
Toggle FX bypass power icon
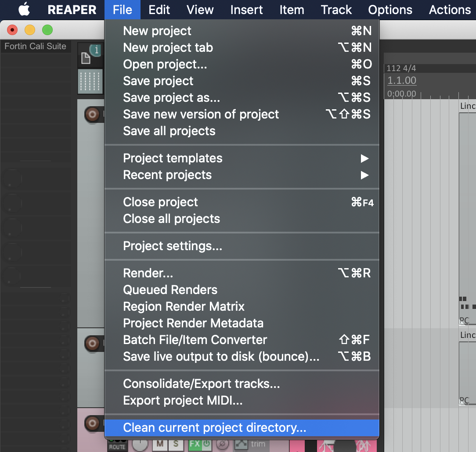coord(207,444)
